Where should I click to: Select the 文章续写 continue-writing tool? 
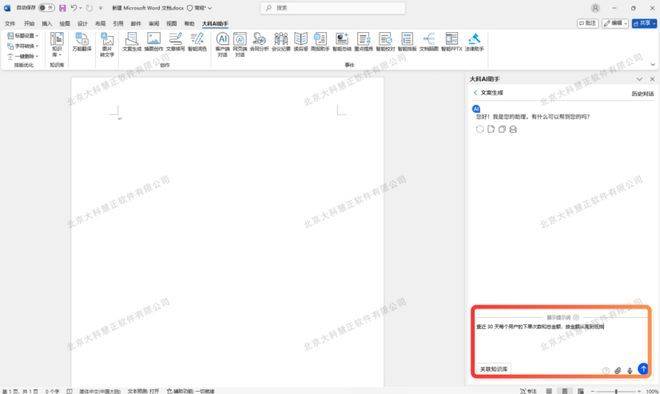click(x=176, y=42)
